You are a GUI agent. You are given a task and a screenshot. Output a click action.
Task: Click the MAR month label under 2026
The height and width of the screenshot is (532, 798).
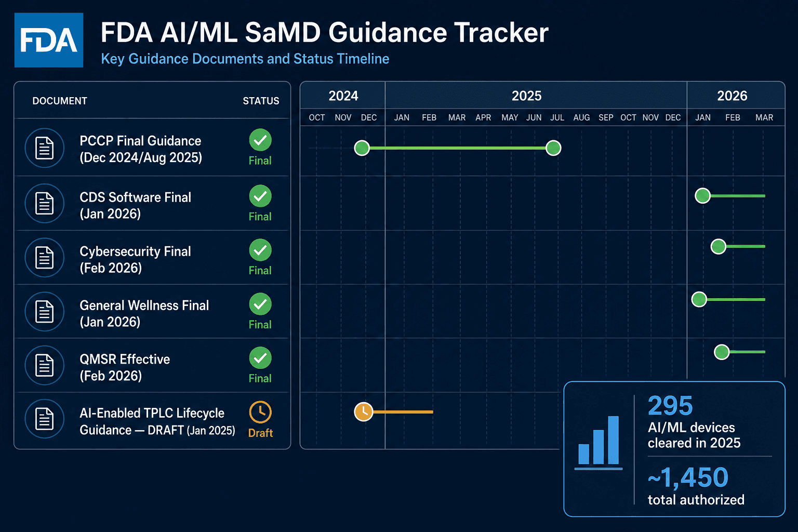coord(764,117)
